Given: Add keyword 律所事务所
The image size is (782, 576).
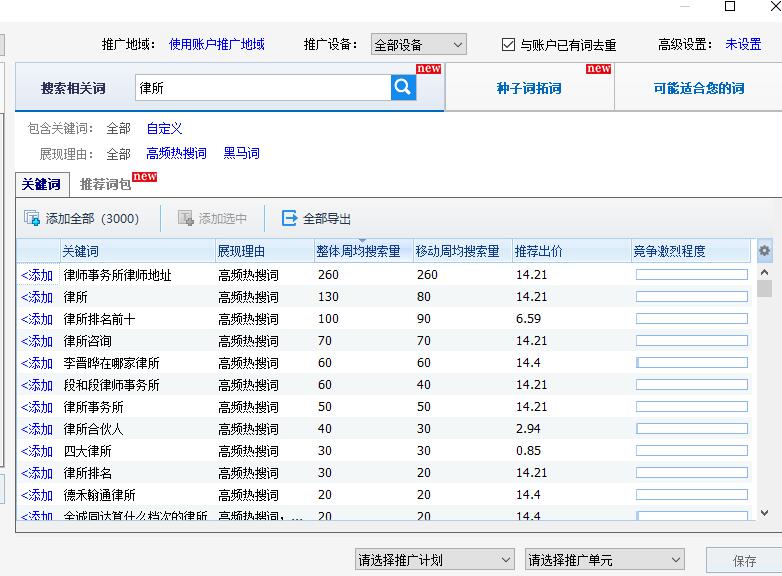Looking at the screenshot, I should 37,407.
